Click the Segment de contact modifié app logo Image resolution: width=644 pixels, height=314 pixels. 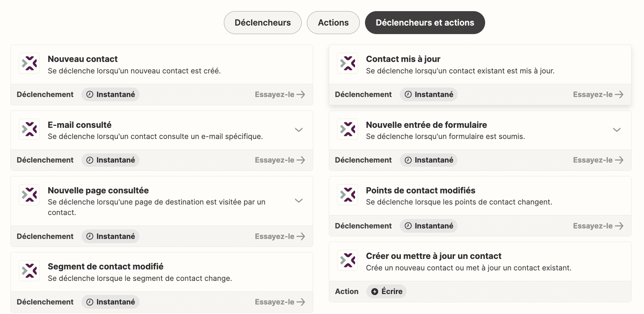(x=29, y=271)
